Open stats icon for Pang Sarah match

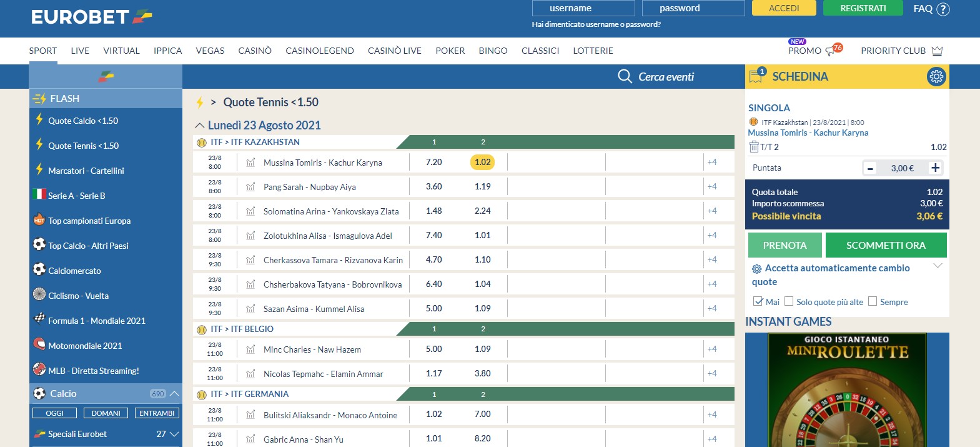coord(250,187)
